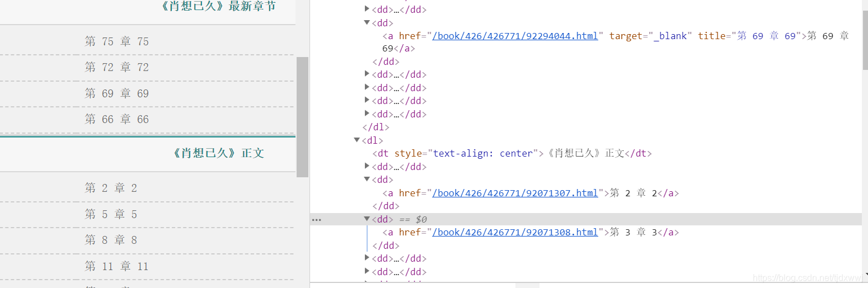The image size is (868, 288).
Task: Expand the collapsed dd right after the 第 69 章 dd closes
Action: tap(367, 74)
